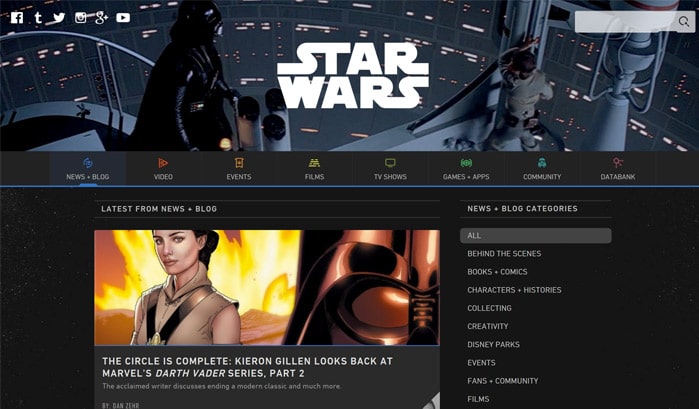Select Fans + Community category

[502, 381]
